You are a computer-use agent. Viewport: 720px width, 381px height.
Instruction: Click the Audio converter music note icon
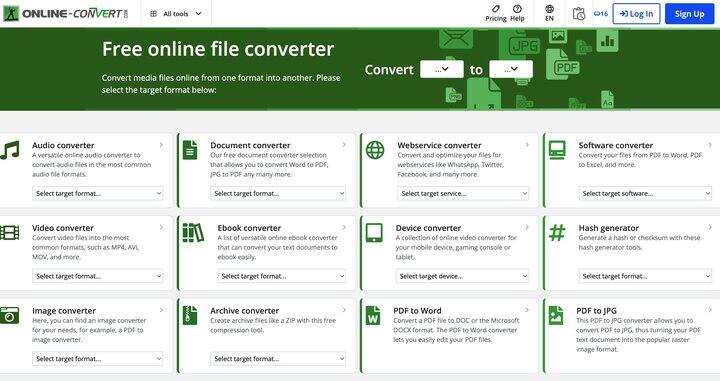click(10, 150)
